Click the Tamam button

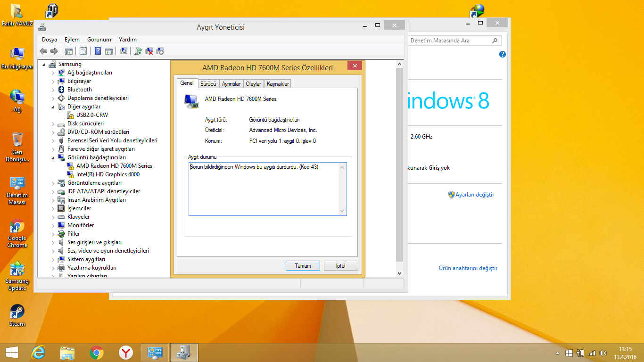tap(303, 266)
